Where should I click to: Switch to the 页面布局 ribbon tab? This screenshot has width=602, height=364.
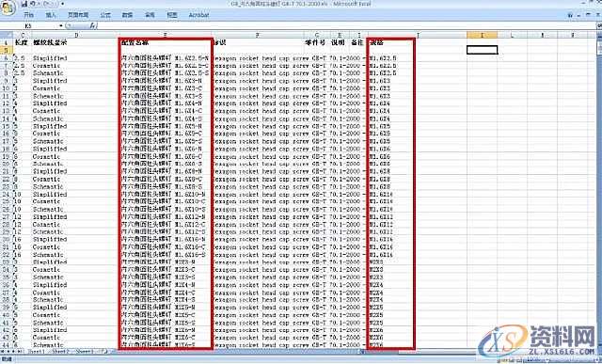(x=78, y=15)
